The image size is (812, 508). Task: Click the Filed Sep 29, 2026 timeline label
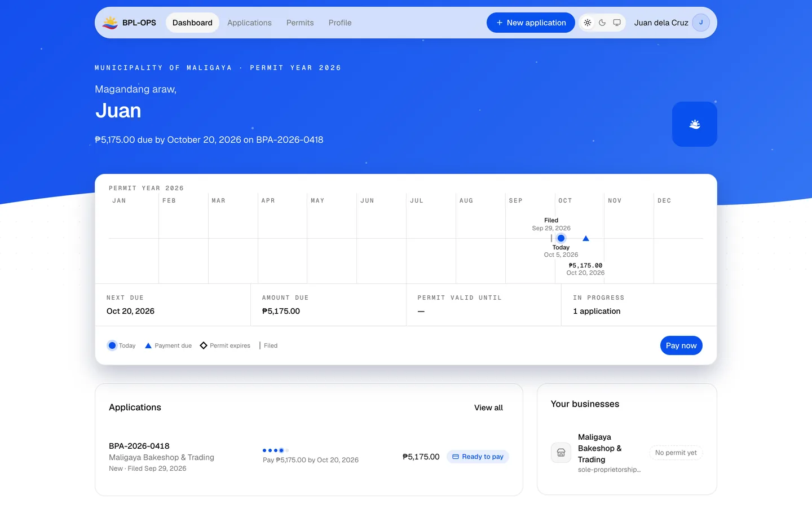tap(551, 224)
